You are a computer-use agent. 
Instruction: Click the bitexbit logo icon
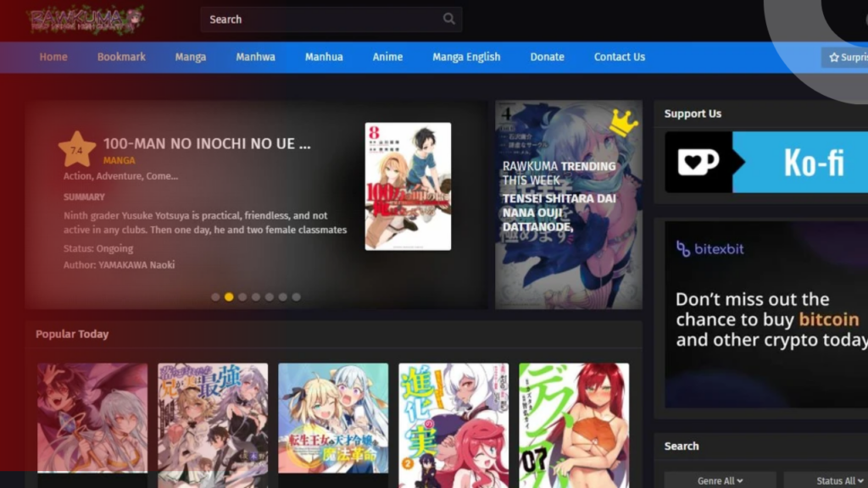pyautogui.click(x=683, y=249)
